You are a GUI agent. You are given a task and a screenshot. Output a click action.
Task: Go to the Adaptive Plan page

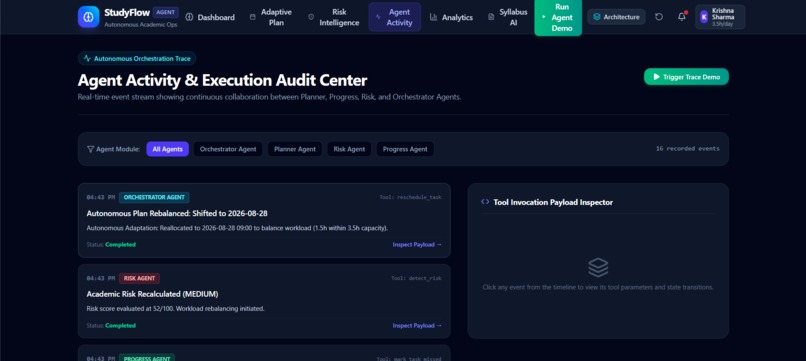(271, 17)
